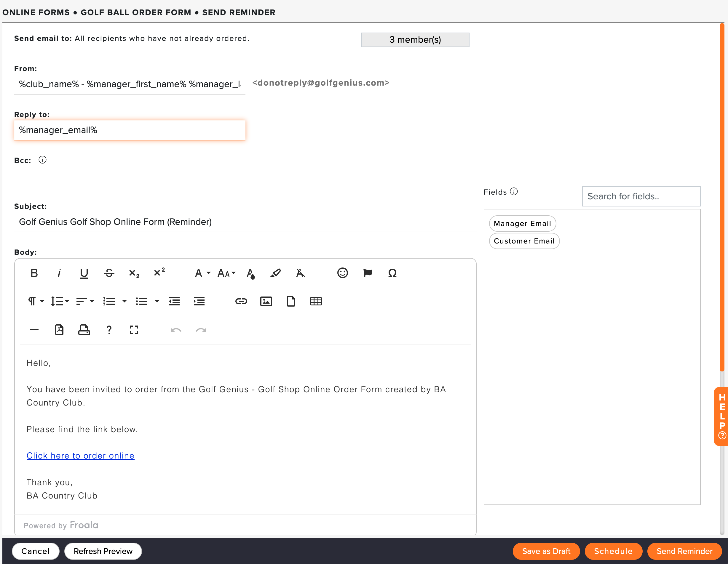Click the Bcc input field
The width and height of the screenshot is (728, 564).
point(130,176)
